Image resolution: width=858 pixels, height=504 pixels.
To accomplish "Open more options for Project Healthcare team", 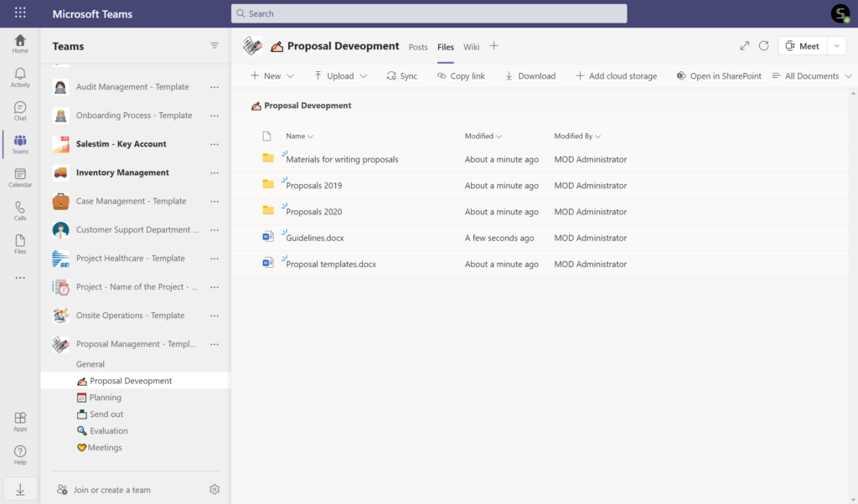I will click(214, 259).
